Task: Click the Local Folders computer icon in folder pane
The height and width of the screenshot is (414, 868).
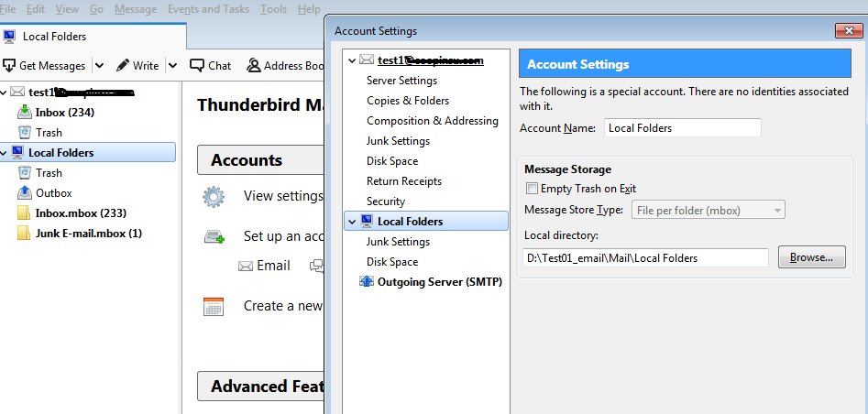Action: point(17,152)
